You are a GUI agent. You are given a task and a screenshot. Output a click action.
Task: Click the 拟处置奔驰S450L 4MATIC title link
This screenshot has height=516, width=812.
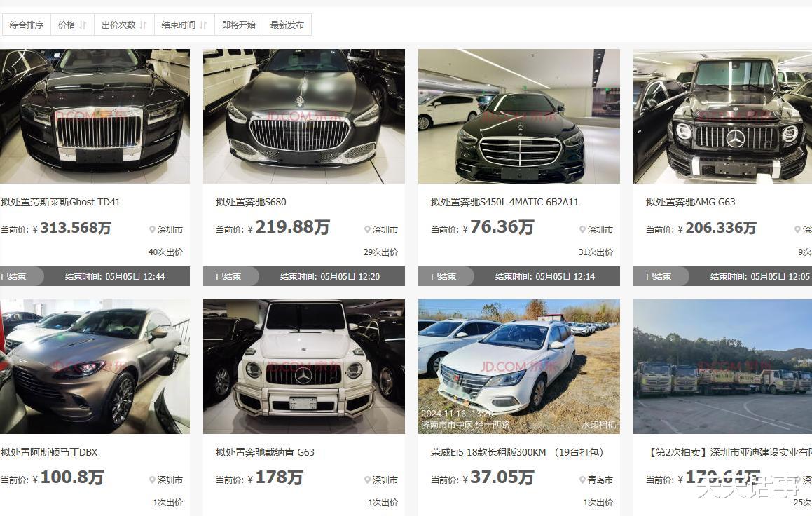click(504, 202)
